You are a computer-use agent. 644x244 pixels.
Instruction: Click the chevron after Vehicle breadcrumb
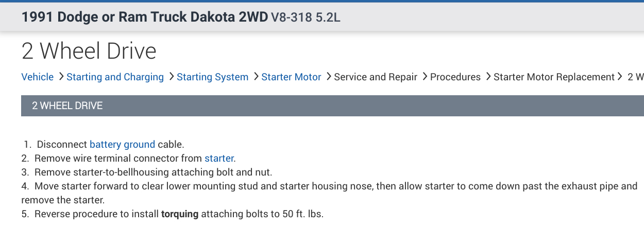pos(61,77)
